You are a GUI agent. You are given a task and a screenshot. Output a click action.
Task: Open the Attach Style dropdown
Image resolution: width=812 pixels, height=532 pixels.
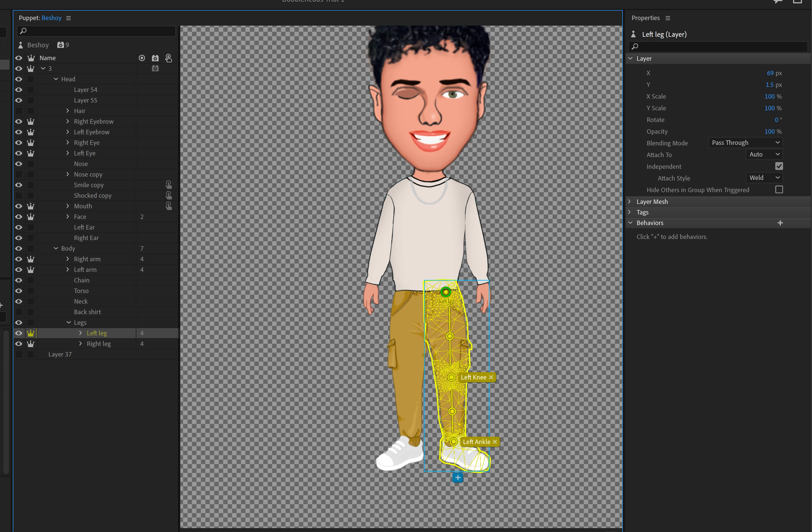[764, 178]
